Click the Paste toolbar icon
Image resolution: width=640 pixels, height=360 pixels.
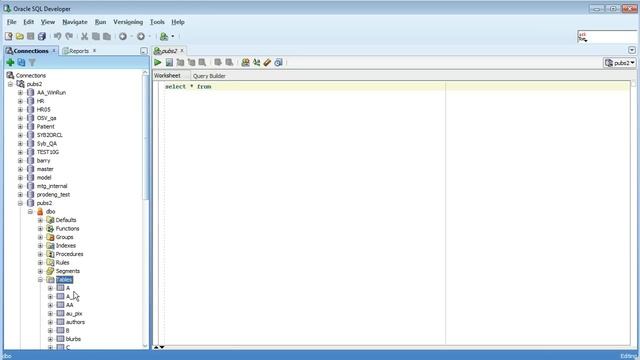(x=107, y=36)
